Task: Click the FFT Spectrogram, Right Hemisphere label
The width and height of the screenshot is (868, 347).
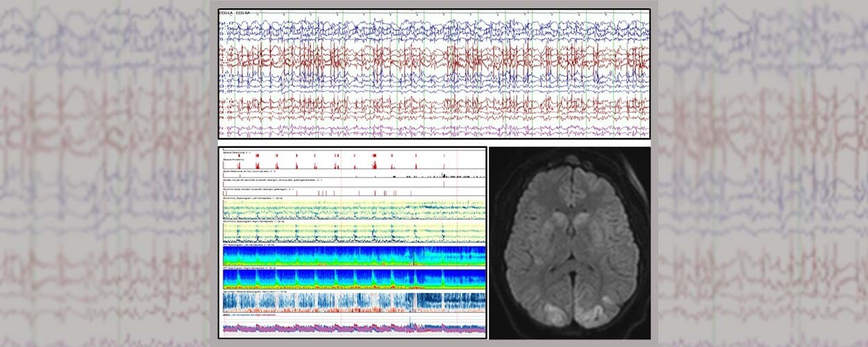Action: coord(249,268)
